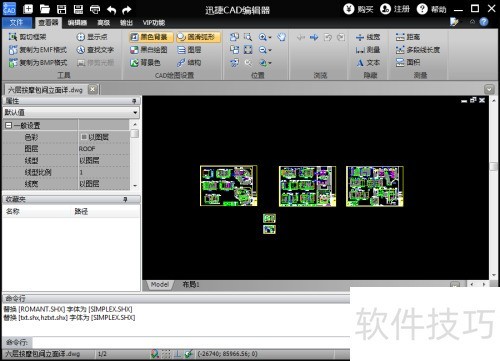Save the drawing with first floppy icon

(x=62, y=9)
